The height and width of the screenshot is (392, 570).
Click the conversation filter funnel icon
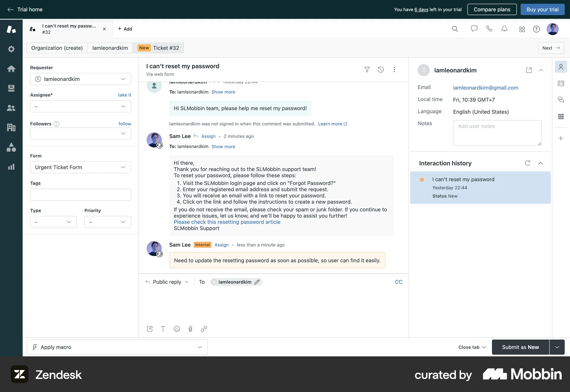pyautogui.click(x=367, y=69)
